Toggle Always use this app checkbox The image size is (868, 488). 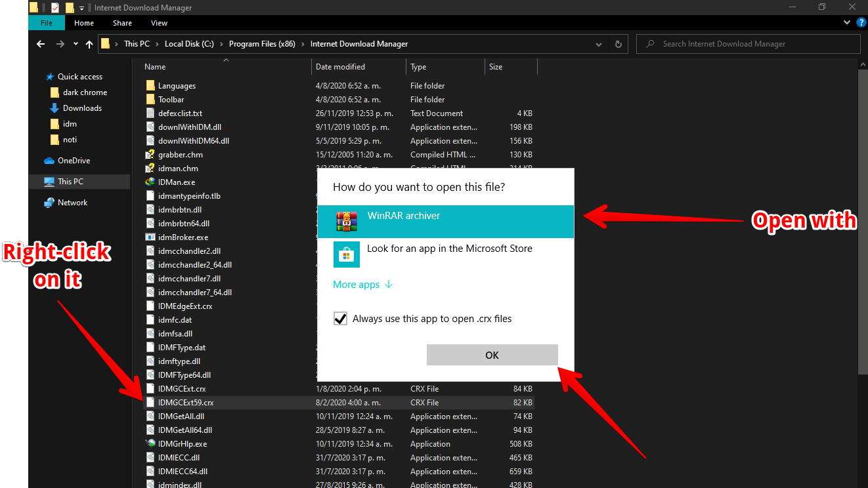pos(340,319)
